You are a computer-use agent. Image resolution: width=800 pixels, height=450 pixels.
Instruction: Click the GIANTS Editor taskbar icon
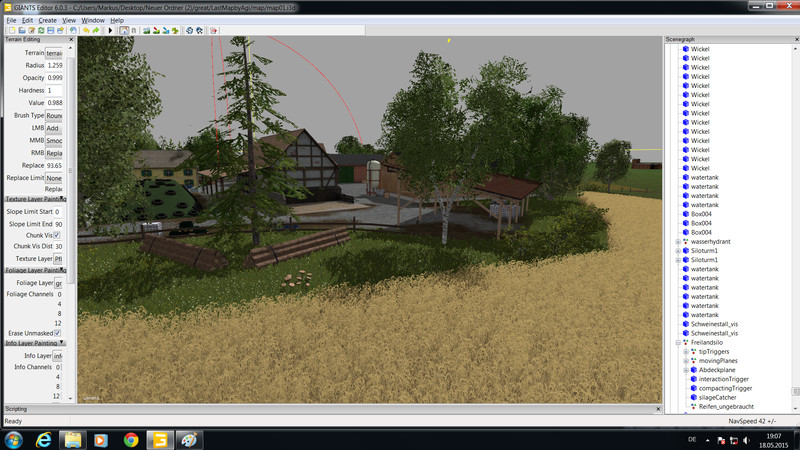159,439
